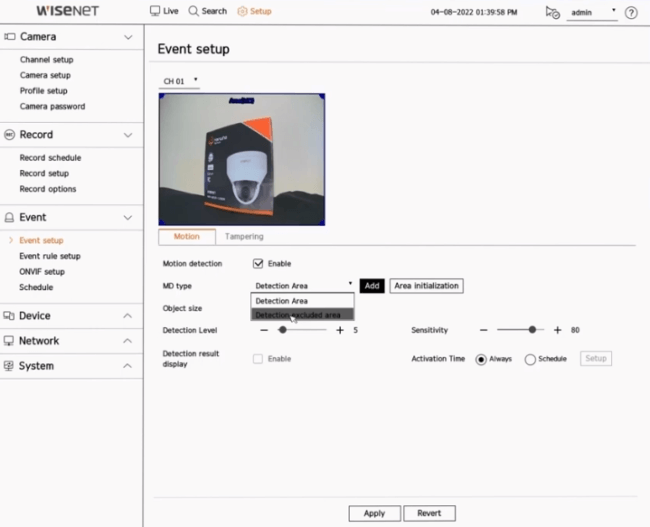Click the Detection Level slider handle
Screen dimensions: 650x527
pyautogui.click(x=283, y=330)
